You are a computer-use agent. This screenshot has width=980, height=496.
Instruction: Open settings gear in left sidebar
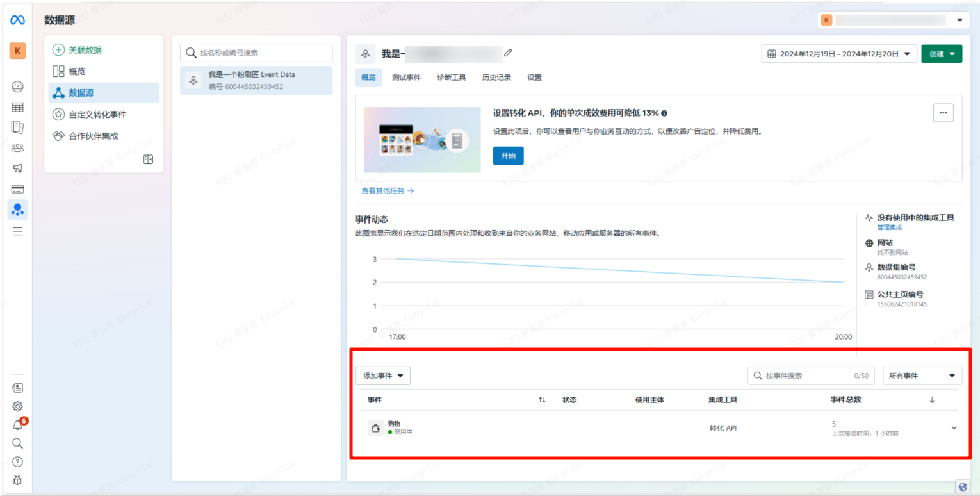click(x=18, y=406)
